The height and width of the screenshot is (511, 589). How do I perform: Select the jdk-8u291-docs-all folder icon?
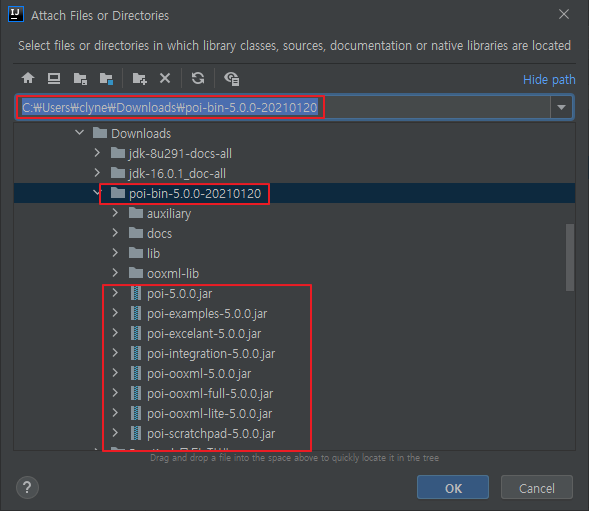(x=118, y=153)
